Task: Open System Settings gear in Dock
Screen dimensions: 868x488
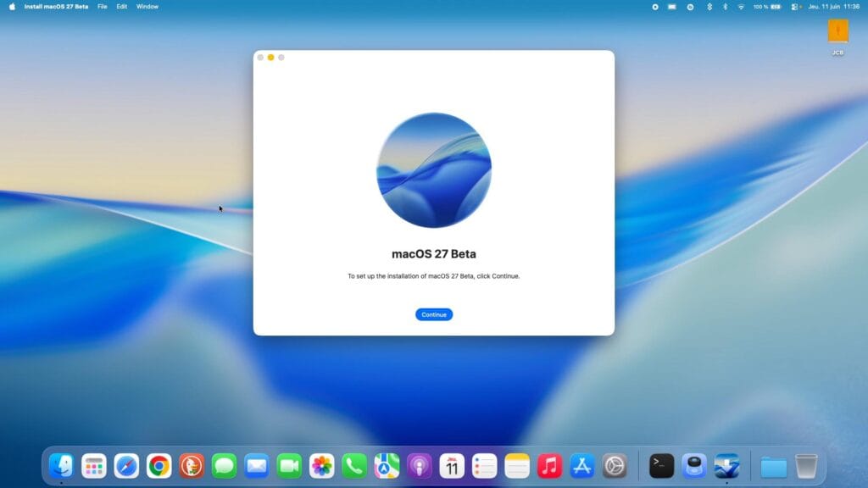Action: 615,466
